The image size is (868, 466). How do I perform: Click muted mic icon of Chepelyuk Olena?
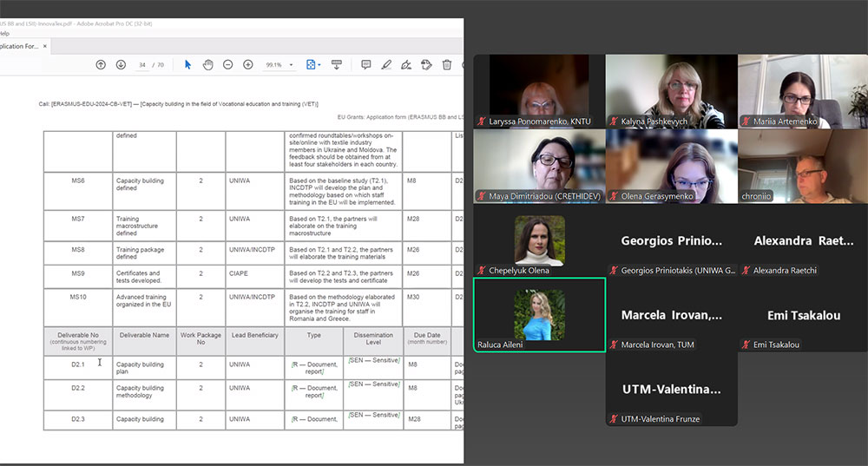point(482,270)
